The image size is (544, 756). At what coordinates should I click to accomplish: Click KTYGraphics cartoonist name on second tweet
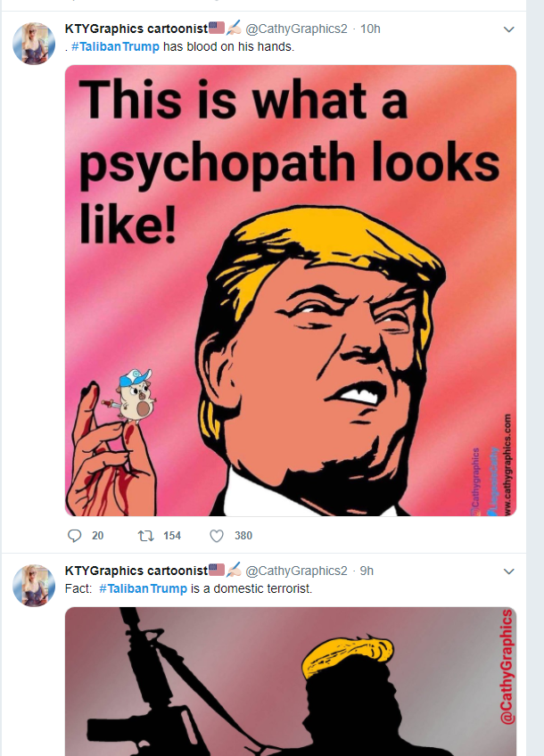[136, 571]
